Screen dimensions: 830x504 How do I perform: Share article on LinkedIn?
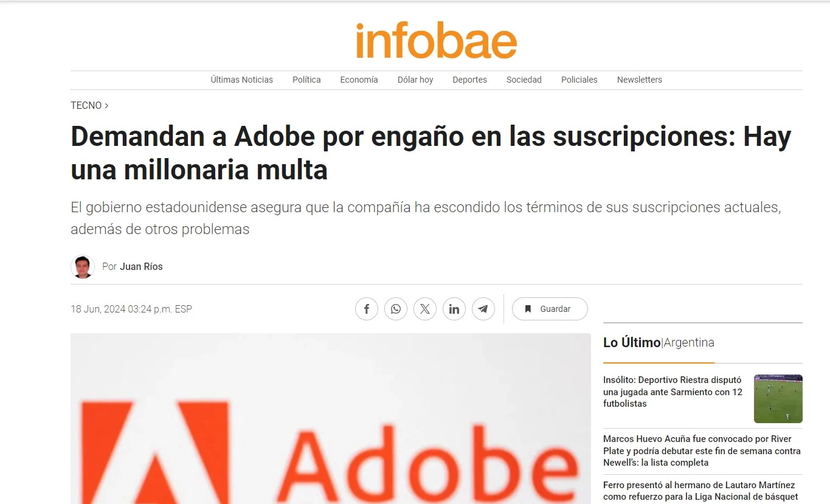pyautogui.click(x=454, y=309)
